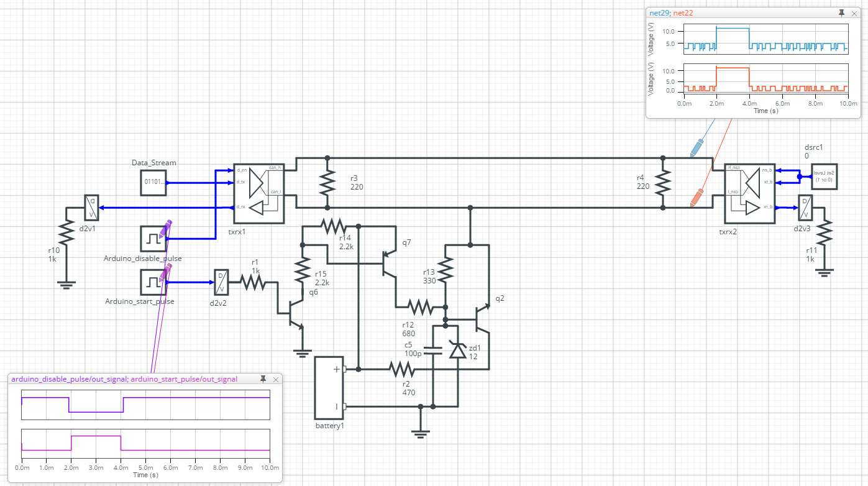This screenshot has width=868, height=486.
Task: Click the Arduino_start_pulse generator symbol
Action: point(153,282)
